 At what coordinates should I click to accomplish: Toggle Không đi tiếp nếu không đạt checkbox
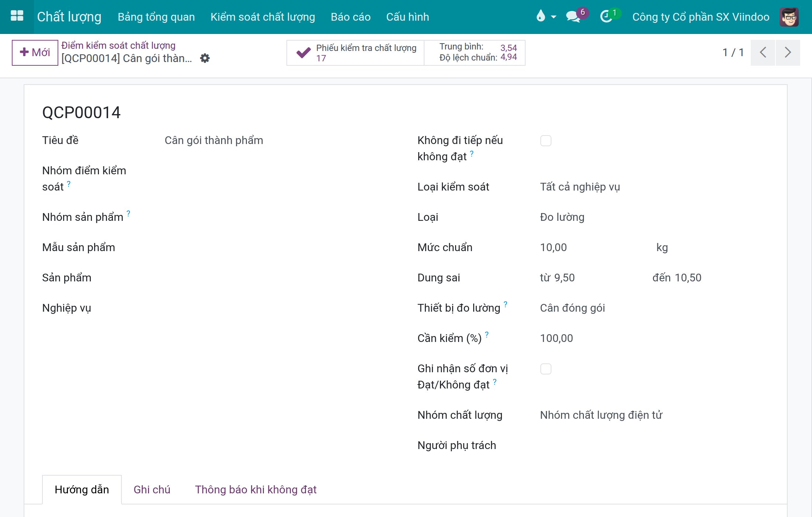(x=546, y=141)
